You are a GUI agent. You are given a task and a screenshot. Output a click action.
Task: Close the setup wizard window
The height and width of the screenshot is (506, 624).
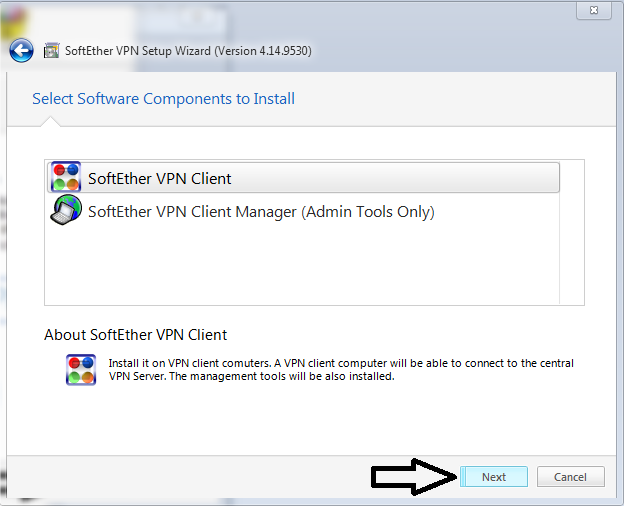click(x=594, y=10)
